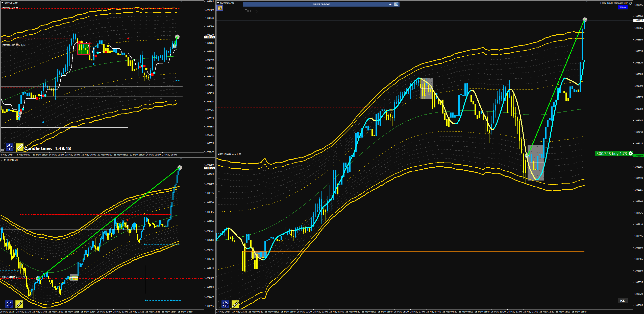Open EURUSD,M5 chart dropdown arrow
Image resolution: width=644 pixels, height=314 pixels.
(218, 3)
